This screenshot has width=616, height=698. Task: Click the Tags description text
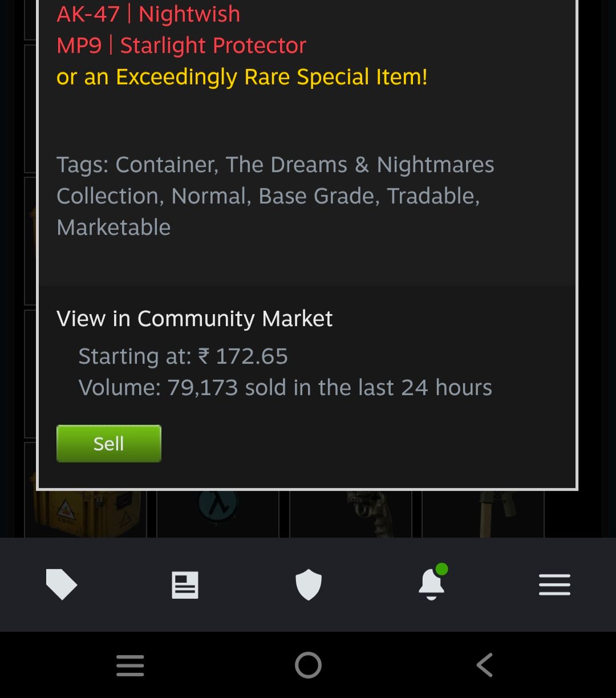275,196
